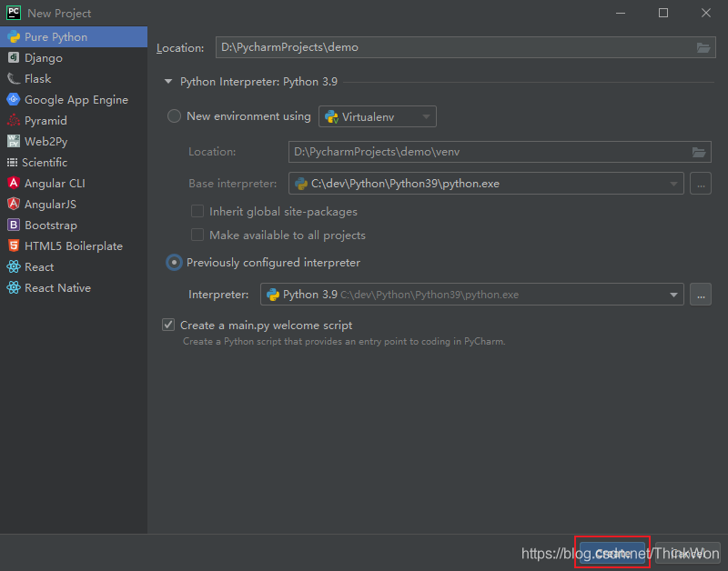The image size is (728, 571).
Task: Click the HTML5 Boilerplate icon
Action: pyautogui.click(x=14, y=245)
